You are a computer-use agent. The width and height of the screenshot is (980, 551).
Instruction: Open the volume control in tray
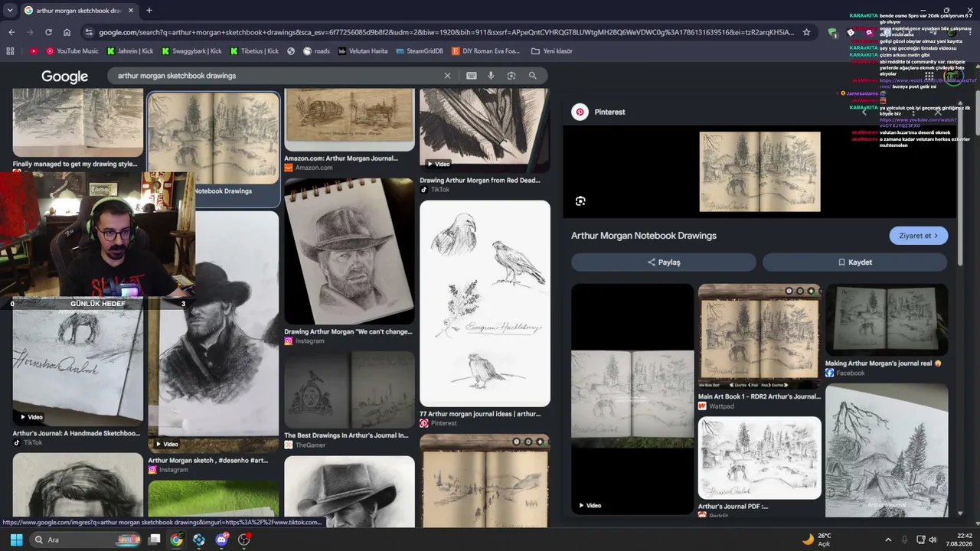[933, 540]
